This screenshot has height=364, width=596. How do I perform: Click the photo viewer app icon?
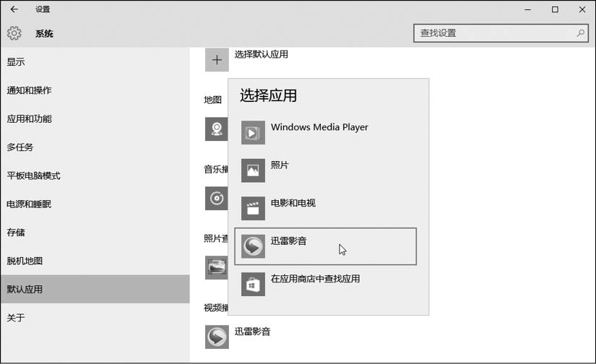click(x=216, y=267)
